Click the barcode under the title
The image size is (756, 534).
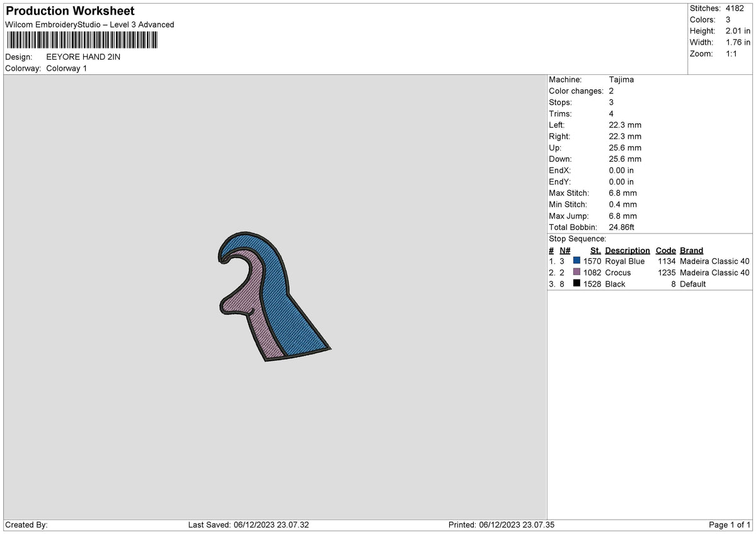point(82,41)
